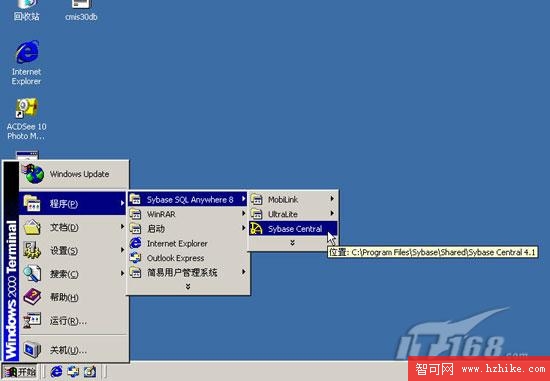550x381 pixels.
Task: Open 设置(S) Settings in Start menu
Action: [x=73, y=250]
